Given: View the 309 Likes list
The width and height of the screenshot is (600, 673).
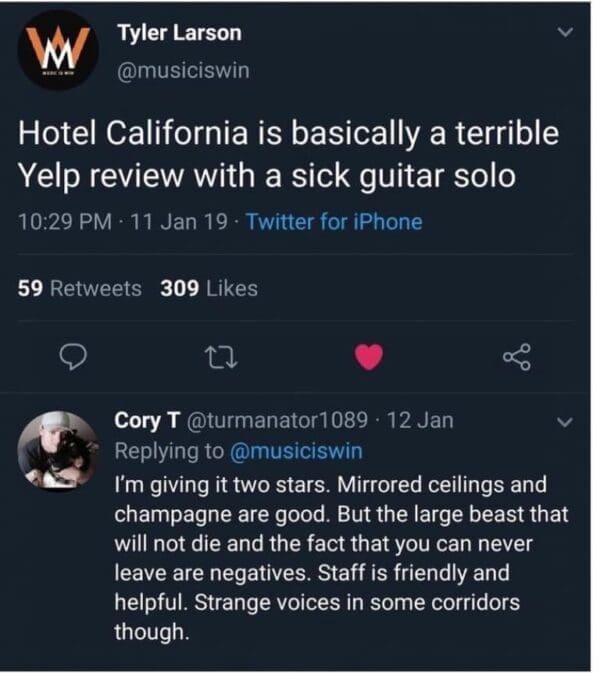Looking at the screenshot, I should [x=209, y=289].
